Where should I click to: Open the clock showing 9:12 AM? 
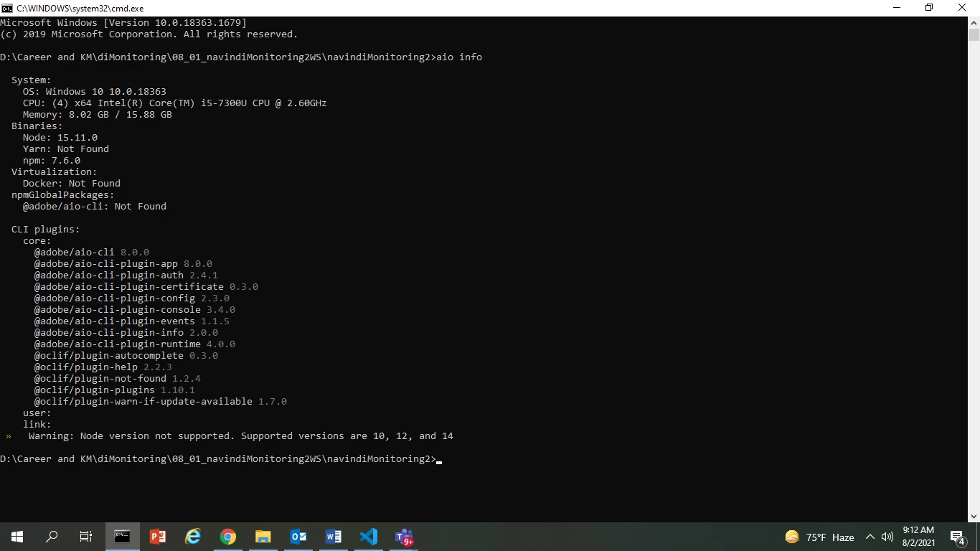tap(918, 537)
